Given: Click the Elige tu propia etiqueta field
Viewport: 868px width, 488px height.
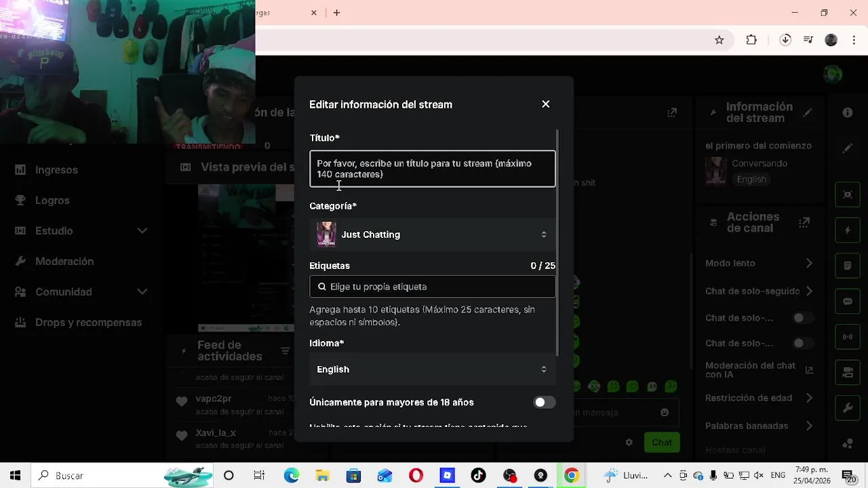Looking at the screenshot, I should (433, 287).
